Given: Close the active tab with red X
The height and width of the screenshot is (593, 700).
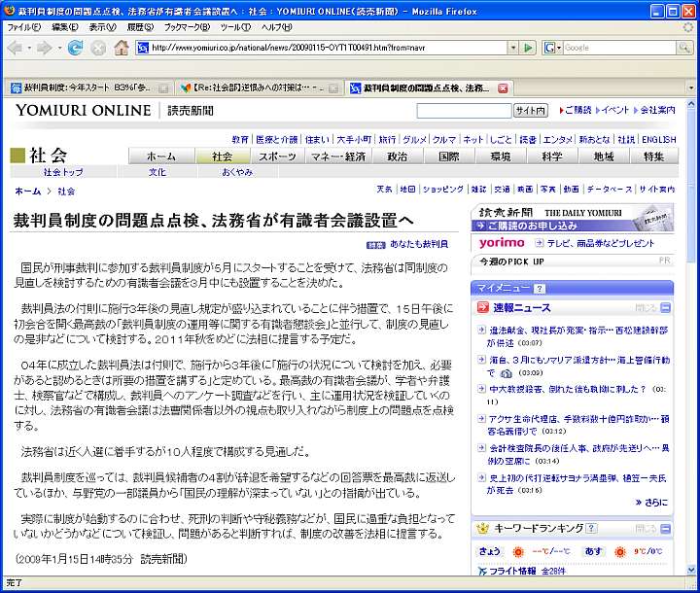Looking at the screenshot, I should tap(504, 87).
